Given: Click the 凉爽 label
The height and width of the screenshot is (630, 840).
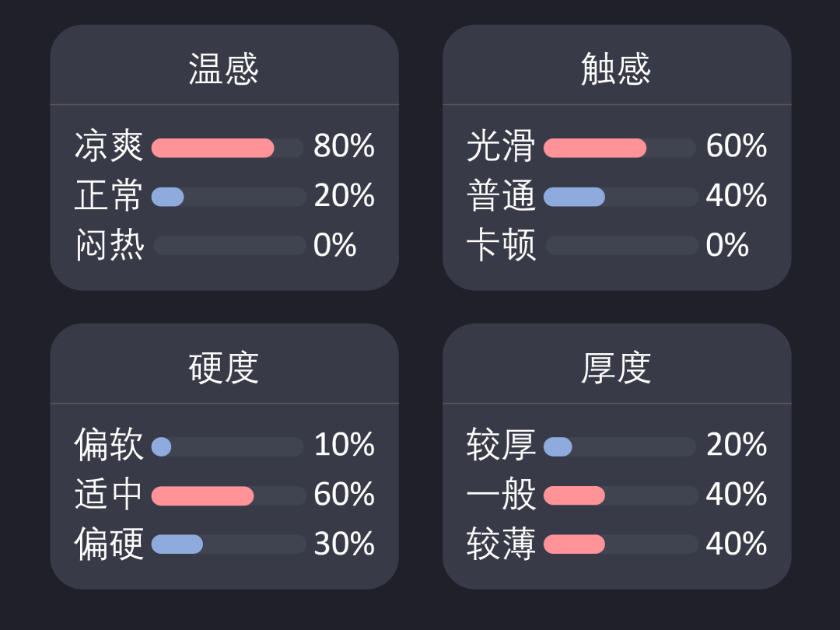Looking at the screenshot, I should (110, 145).
